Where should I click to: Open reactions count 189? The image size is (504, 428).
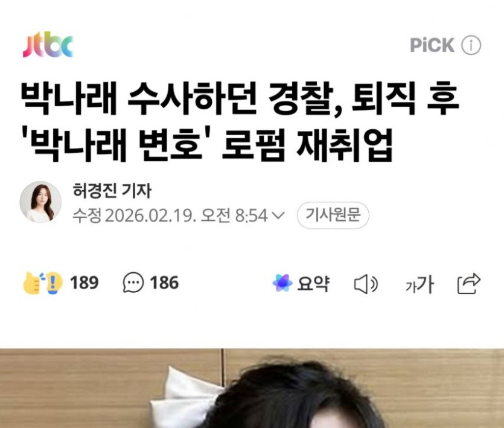(85, 283)
